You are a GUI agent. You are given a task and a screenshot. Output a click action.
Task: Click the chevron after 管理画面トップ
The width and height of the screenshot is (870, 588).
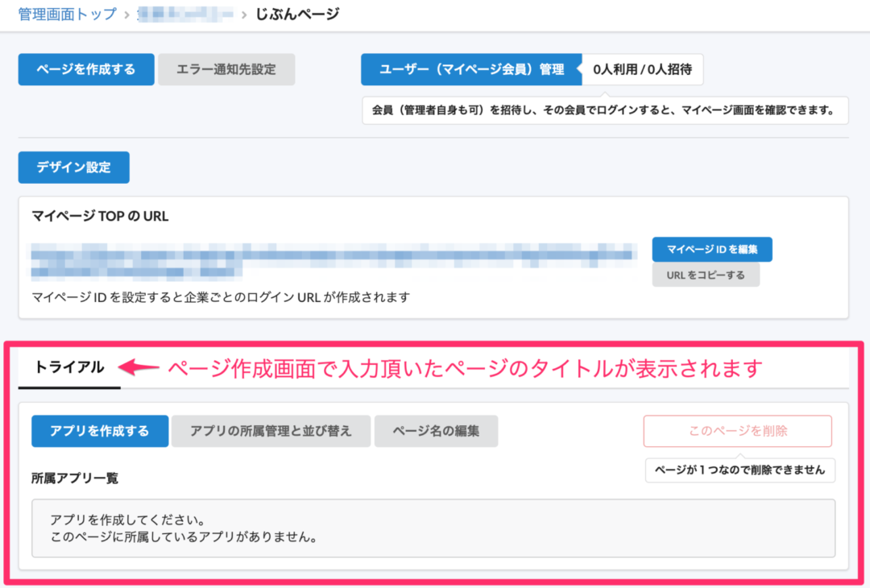click(126, 14)
